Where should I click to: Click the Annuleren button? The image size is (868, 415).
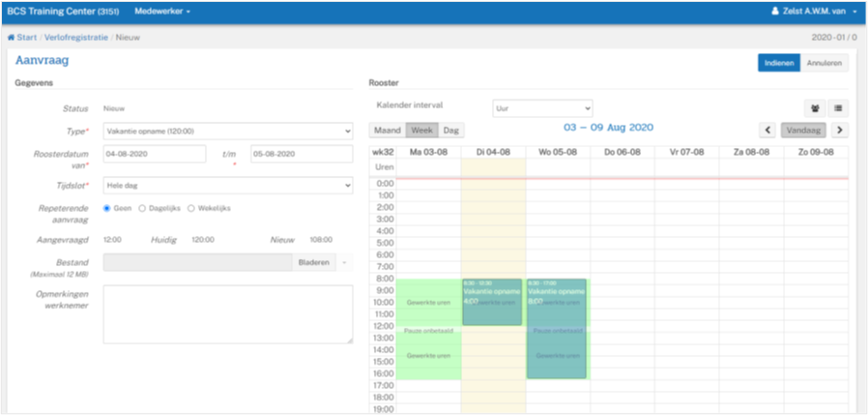(825, 63)
